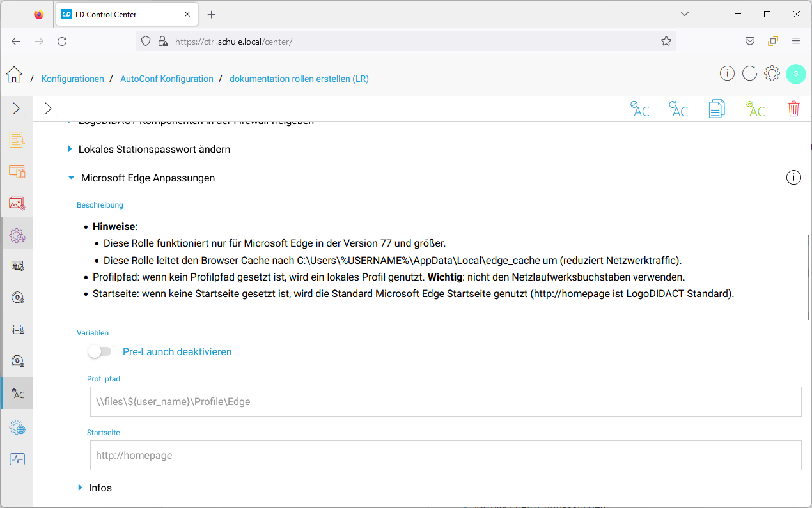Click the Beschreibung label
This screenshot has height=508, width=812.
(100, 205)
